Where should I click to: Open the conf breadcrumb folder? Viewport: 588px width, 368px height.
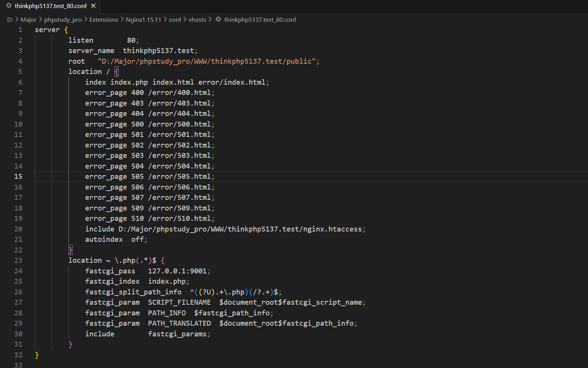coord(175,19)
